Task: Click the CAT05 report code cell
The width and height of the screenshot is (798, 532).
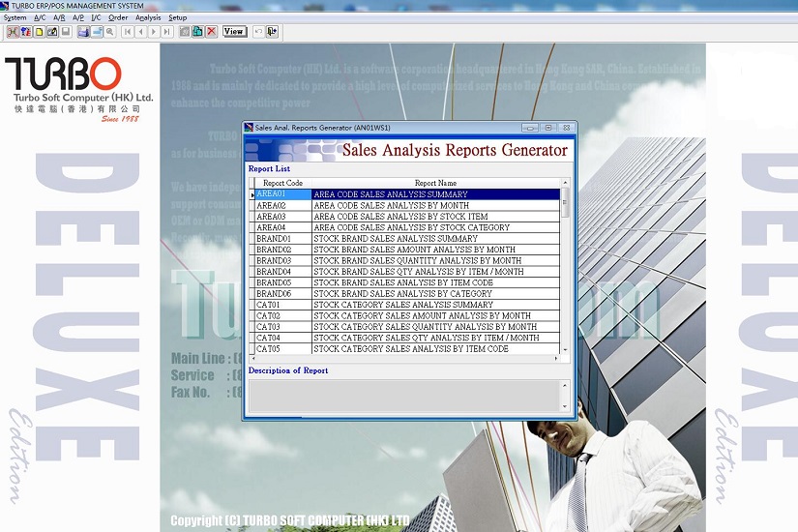Action: pyautogui.click(x=283, y=349)
